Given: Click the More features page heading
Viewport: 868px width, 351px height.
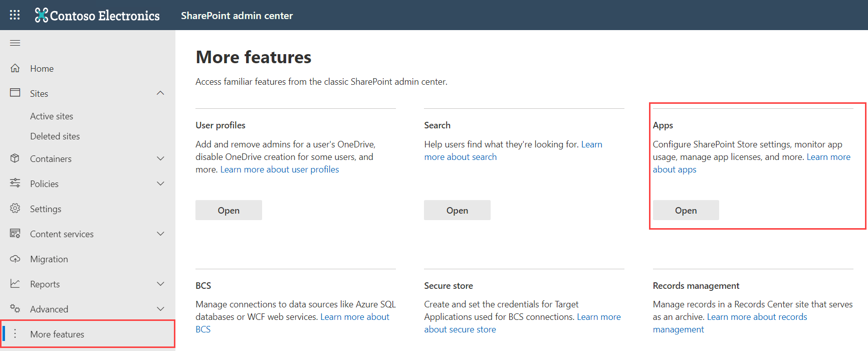Looking at the screenshot, I should point(254,57).
